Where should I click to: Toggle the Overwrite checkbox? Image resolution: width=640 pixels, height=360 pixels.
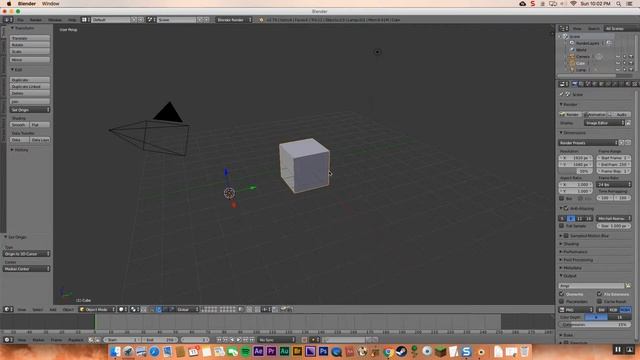click(562, 294)
